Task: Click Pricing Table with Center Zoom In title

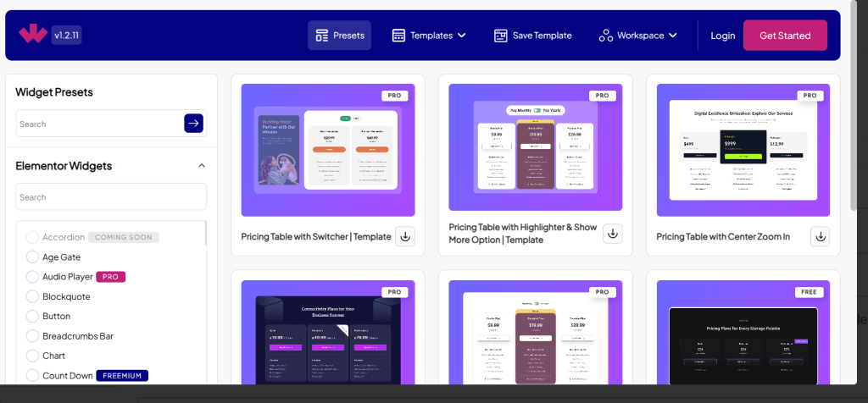Action: click(723, 236)
